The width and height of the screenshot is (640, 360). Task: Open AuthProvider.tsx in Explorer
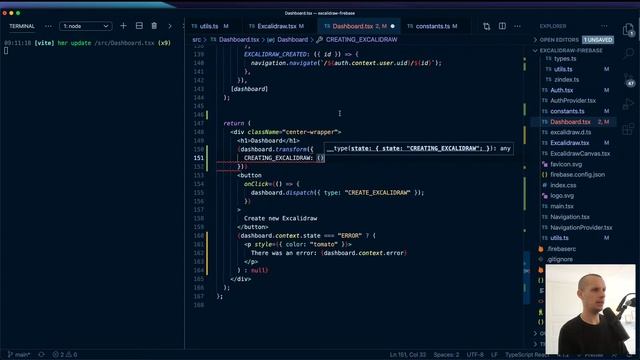tap(573, 100)
